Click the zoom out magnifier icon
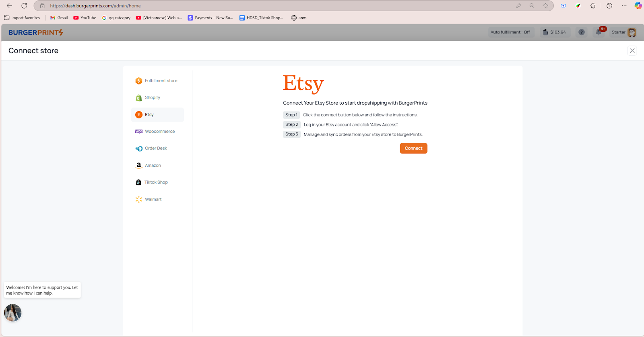 [x=532, y=6]
